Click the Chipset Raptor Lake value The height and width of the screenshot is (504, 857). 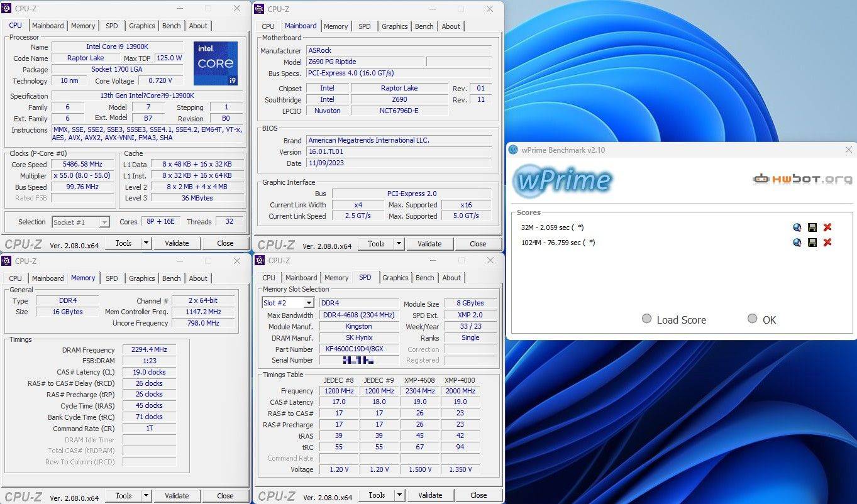(399, 88)
